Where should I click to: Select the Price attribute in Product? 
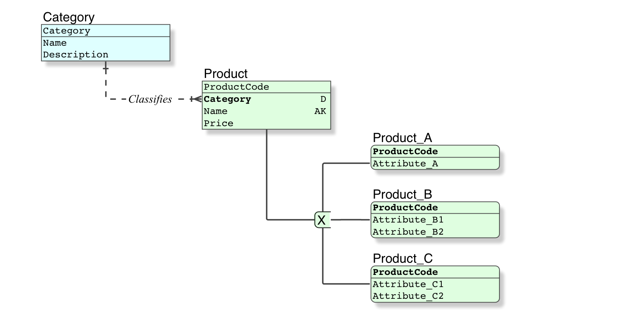click(x=219, y=123)
